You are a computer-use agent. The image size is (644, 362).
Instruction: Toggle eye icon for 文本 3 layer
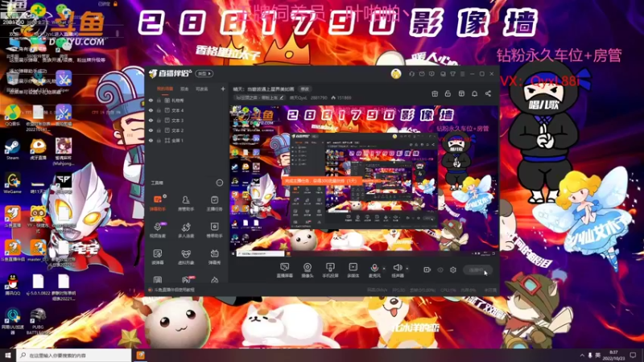pos(151,120)
